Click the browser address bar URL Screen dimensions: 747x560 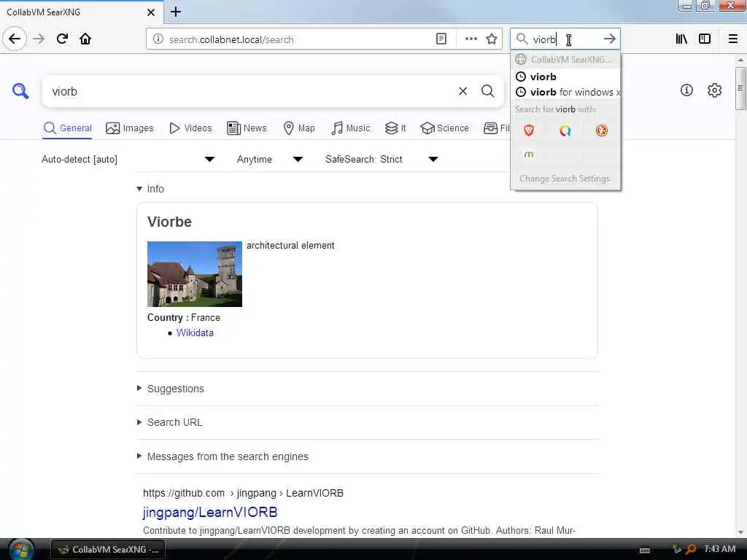coord(231,39)
